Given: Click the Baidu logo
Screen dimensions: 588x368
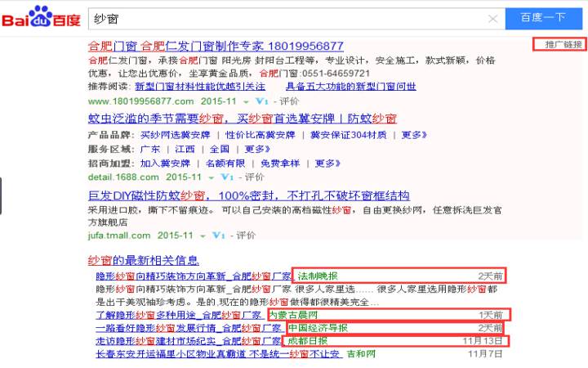Looking at the screenshot, I should click(42, 16).
